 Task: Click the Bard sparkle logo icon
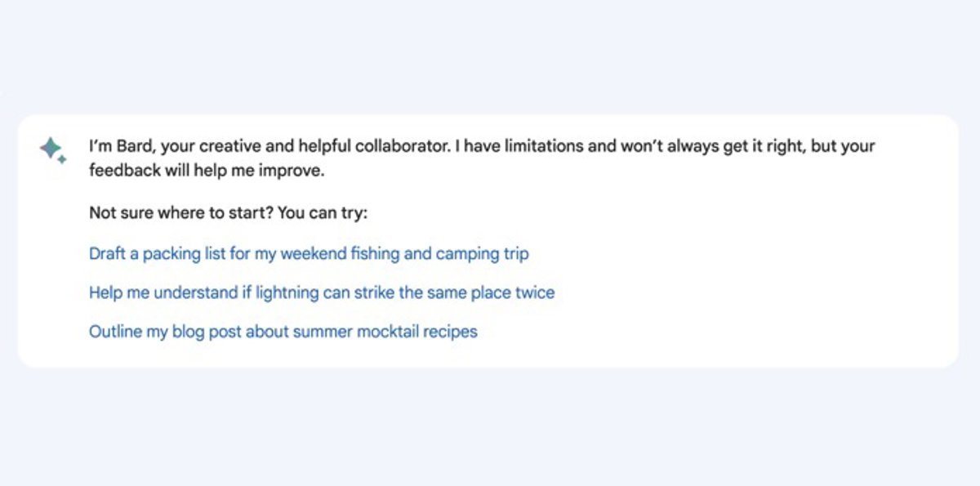click(50, 148)
